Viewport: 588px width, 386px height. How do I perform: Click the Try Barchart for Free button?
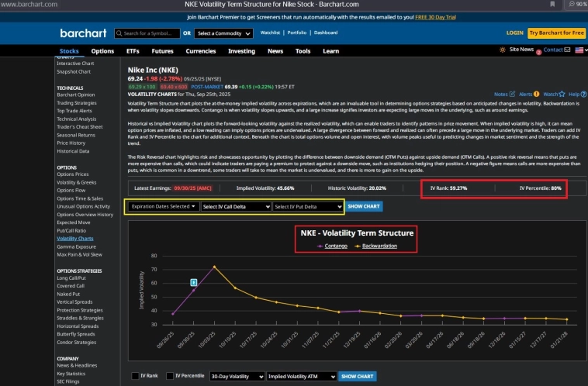coord(556,33)
